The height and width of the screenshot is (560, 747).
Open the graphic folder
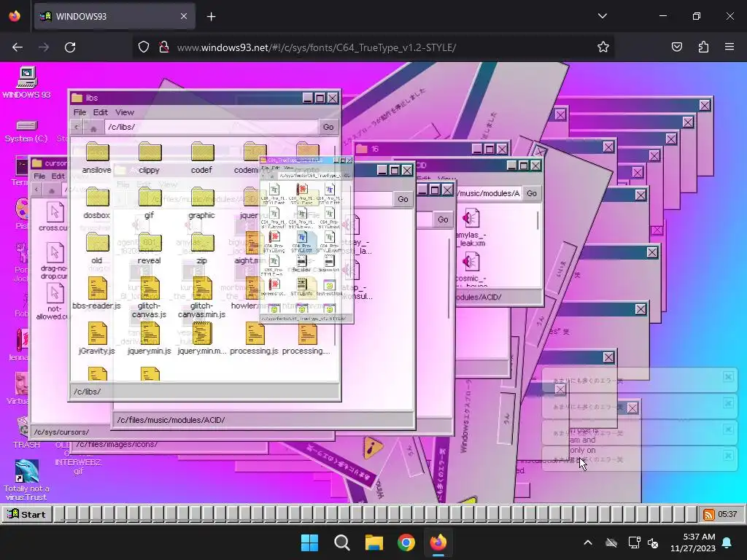[201, 203]
